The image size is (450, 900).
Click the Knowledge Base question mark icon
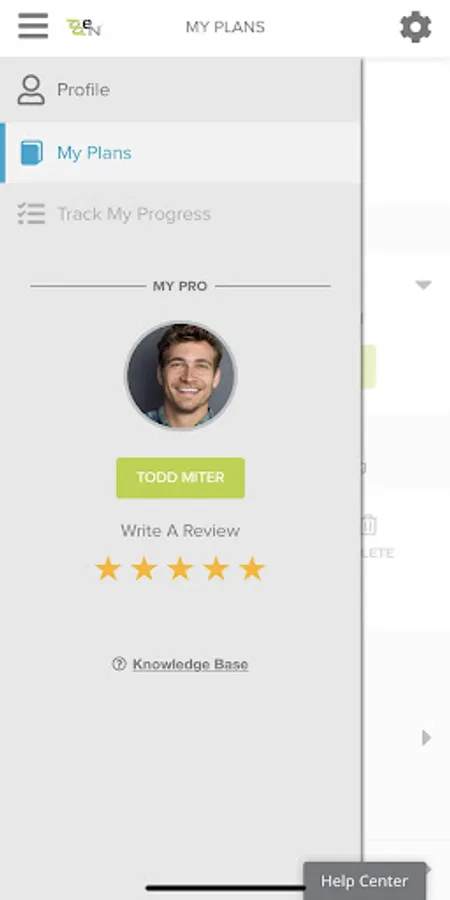(x=119, y=664)
